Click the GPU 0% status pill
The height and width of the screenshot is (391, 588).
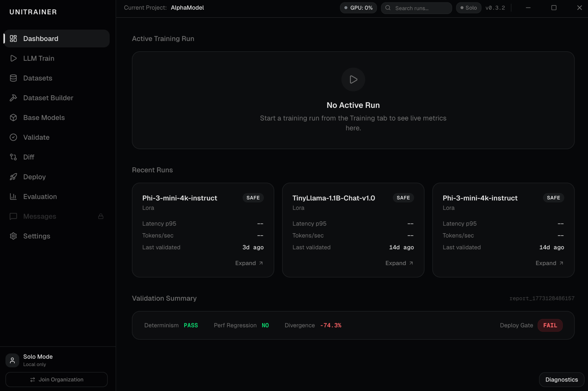358,8
